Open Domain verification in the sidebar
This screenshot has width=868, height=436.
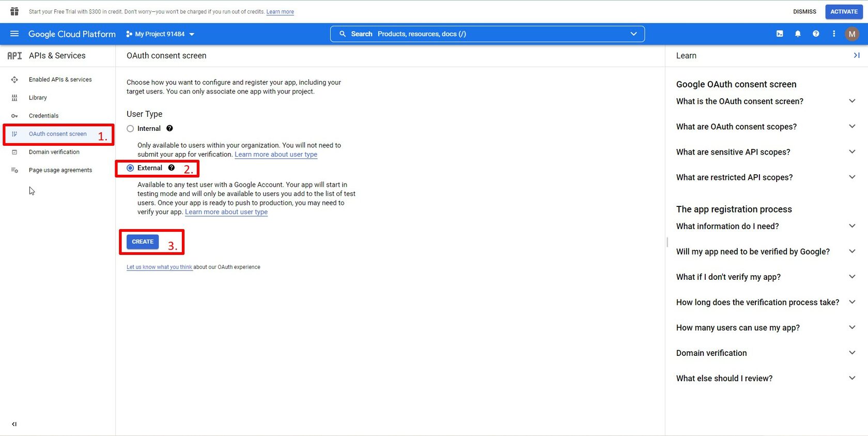point(54,152)
